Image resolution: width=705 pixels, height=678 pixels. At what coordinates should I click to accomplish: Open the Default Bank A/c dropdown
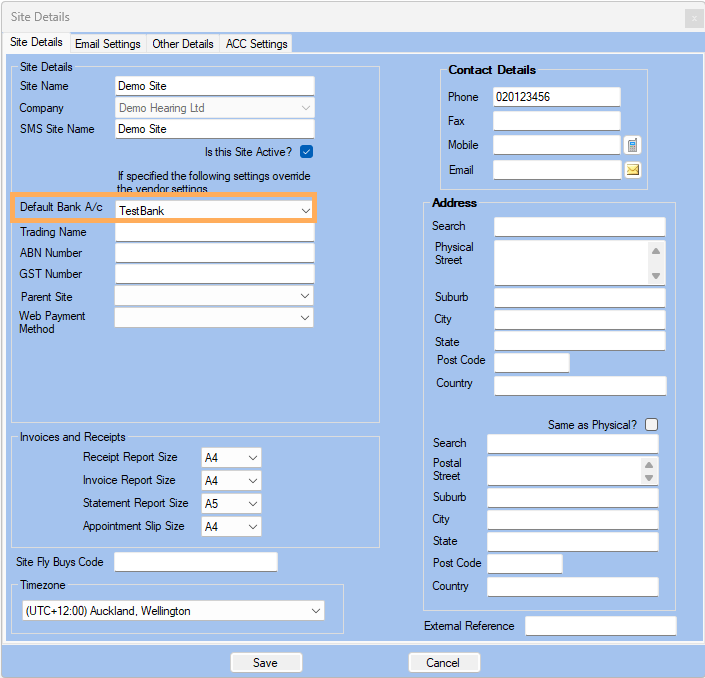point(305,211)
